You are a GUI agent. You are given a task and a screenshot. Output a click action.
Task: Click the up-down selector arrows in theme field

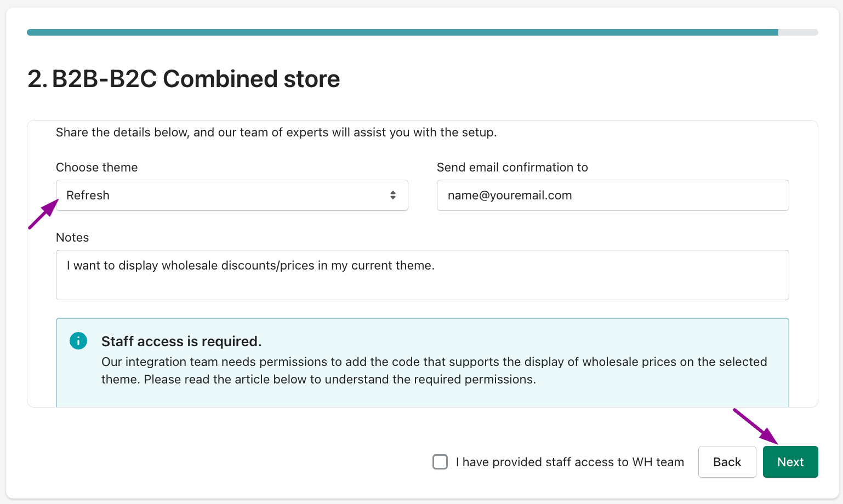pos(393,196)
